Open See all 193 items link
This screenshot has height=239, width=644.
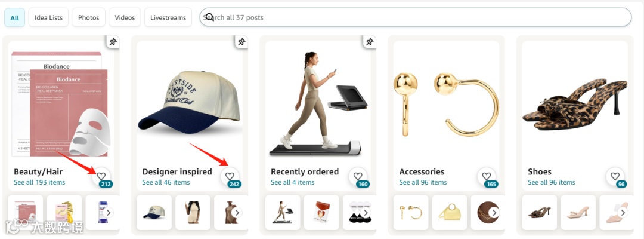[x=39, y=182]
